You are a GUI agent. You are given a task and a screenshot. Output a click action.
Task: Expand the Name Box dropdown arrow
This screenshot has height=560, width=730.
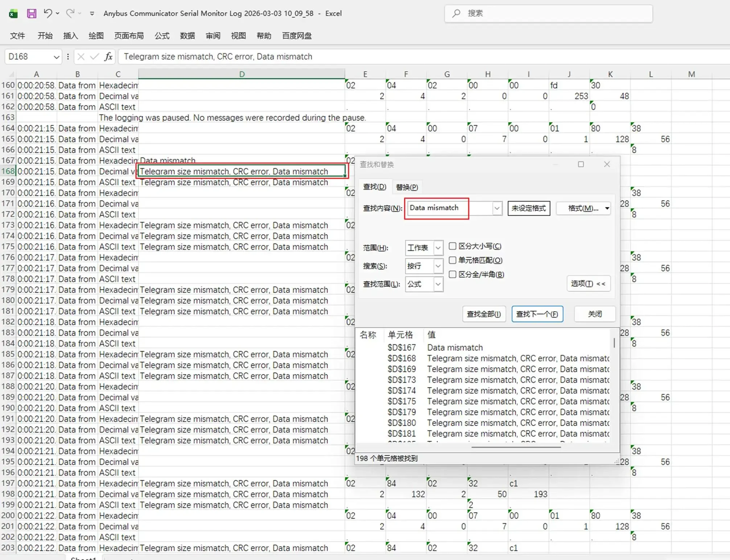point(56,57)
